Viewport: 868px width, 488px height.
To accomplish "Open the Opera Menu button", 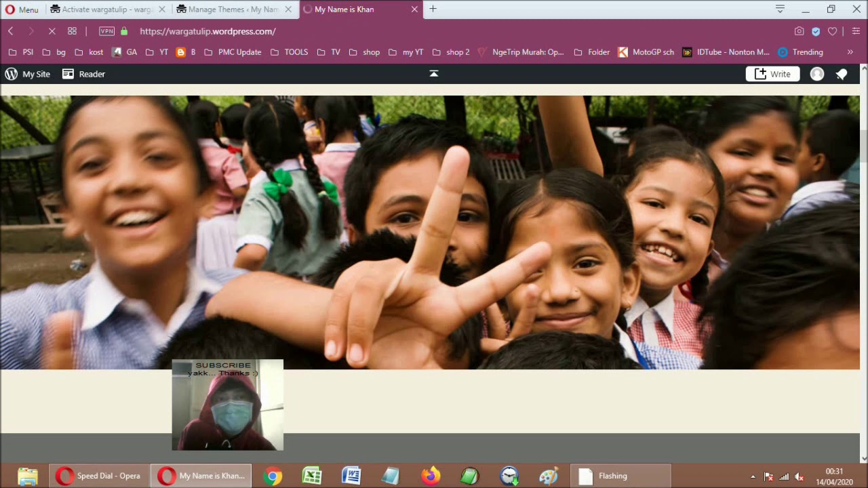I will (22, 9).
